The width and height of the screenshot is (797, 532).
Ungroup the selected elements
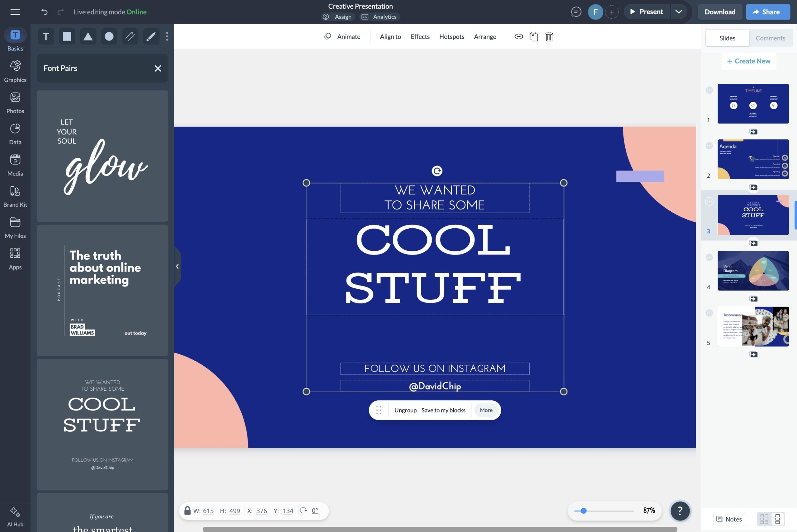(x=405, y=410)
